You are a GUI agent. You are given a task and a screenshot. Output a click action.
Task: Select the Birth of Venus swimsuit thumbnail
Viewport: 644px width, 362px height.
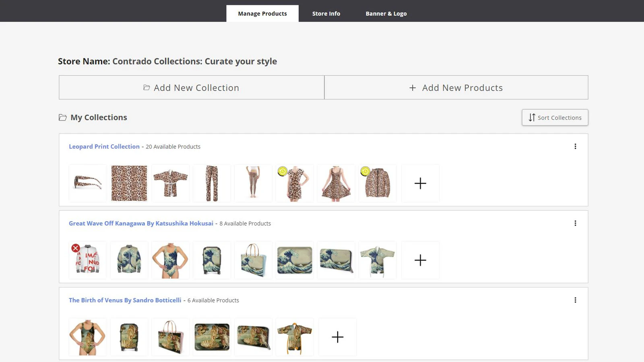pos(88,337)
